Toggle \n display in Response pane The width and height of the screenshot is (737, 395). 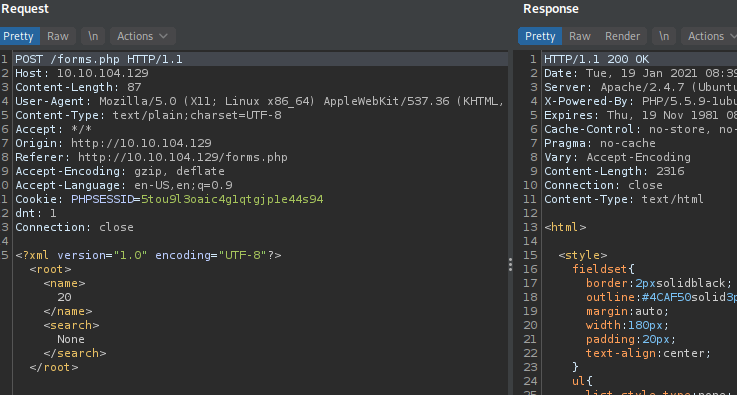click(664, 36)
